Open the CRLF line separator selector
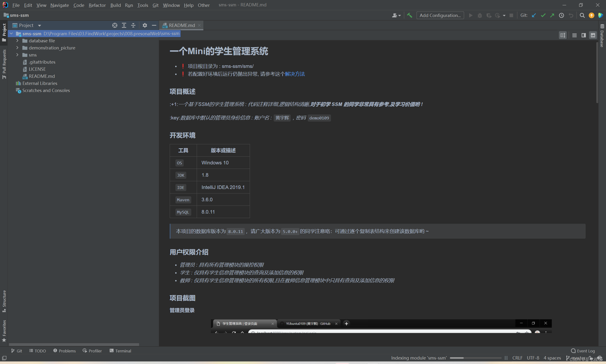This screenshot has width=606, height=364. pyautogui.click(x=517, y=358)
